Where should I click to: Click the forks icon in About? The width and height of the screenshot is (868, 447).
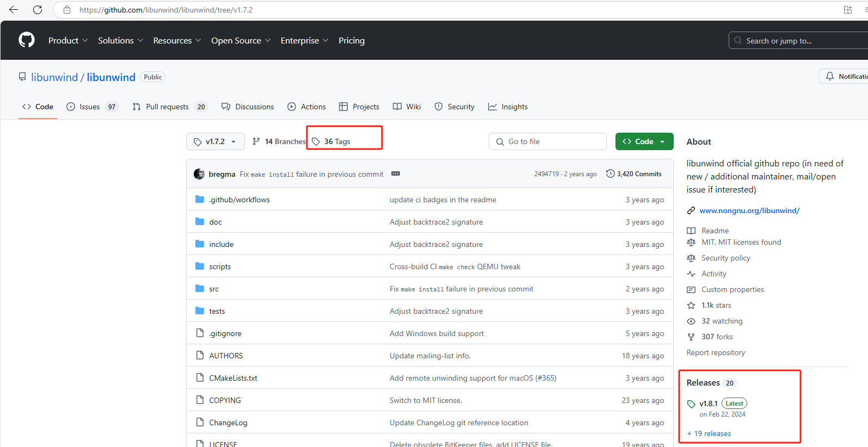point(691,337)
